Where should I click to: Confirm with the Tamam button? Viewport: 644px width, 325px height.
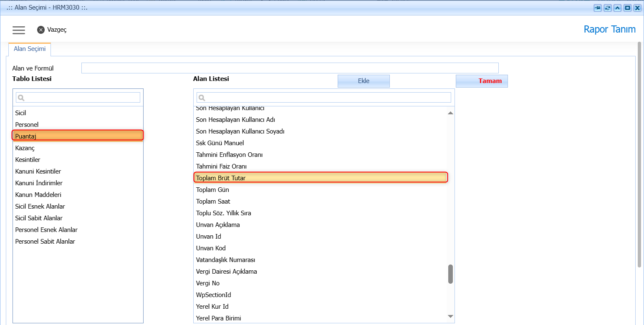(x=482, y=81)
